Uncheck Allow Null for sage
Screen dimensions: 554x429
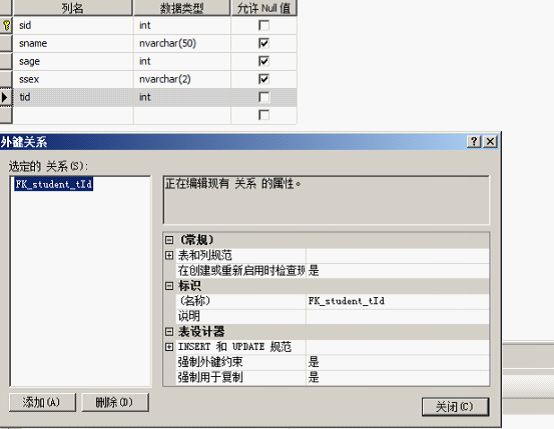264,61
